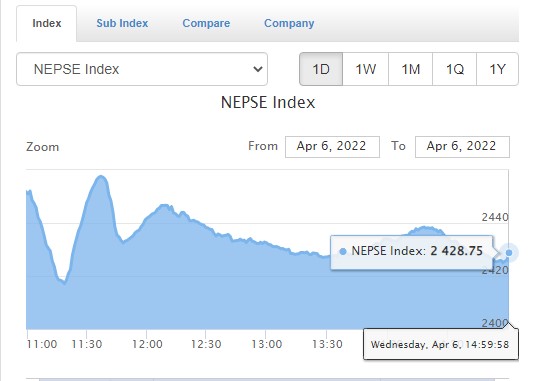534x381 pixels.
Task: Select the 1Y range button
Action: (x=497, y=69)
